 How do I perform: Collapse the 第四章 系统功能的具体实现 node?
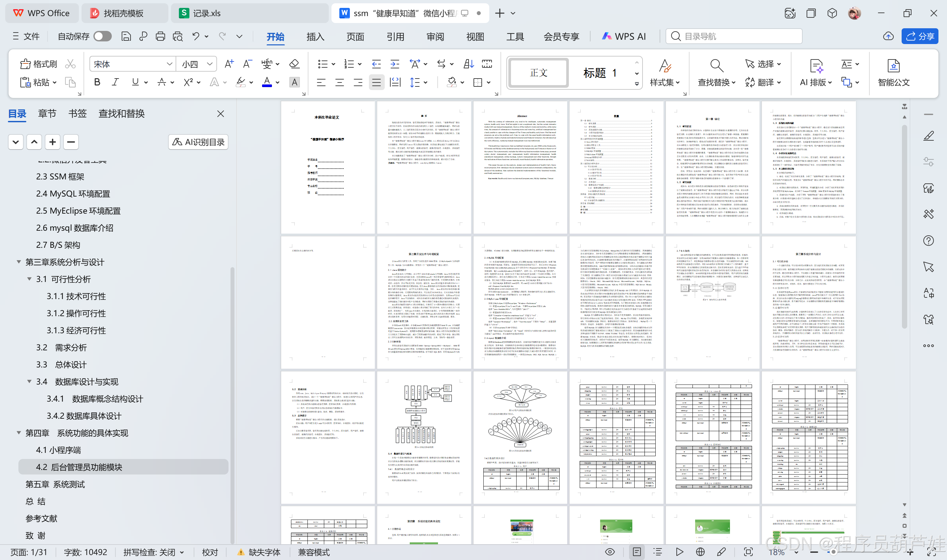(18, 433)
